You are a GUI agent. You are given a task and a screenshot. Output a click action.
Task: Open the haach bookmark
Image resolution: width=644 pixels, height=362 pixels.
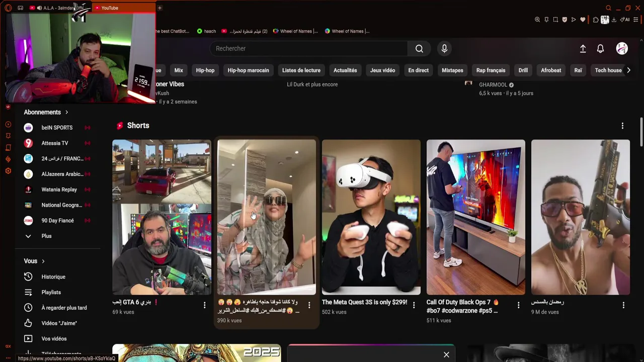pyautogui.click(x=206, y=31)
